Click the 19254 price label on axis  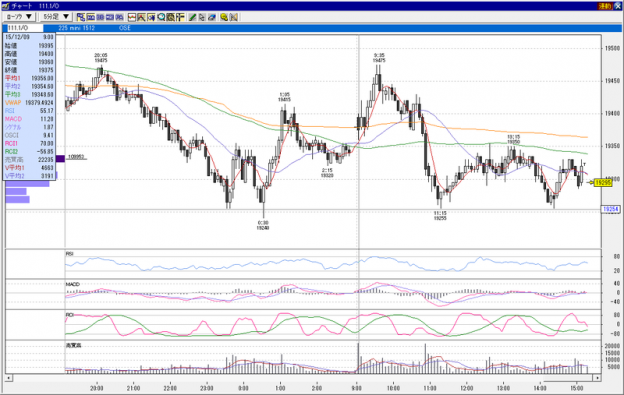tap(610, 209)
